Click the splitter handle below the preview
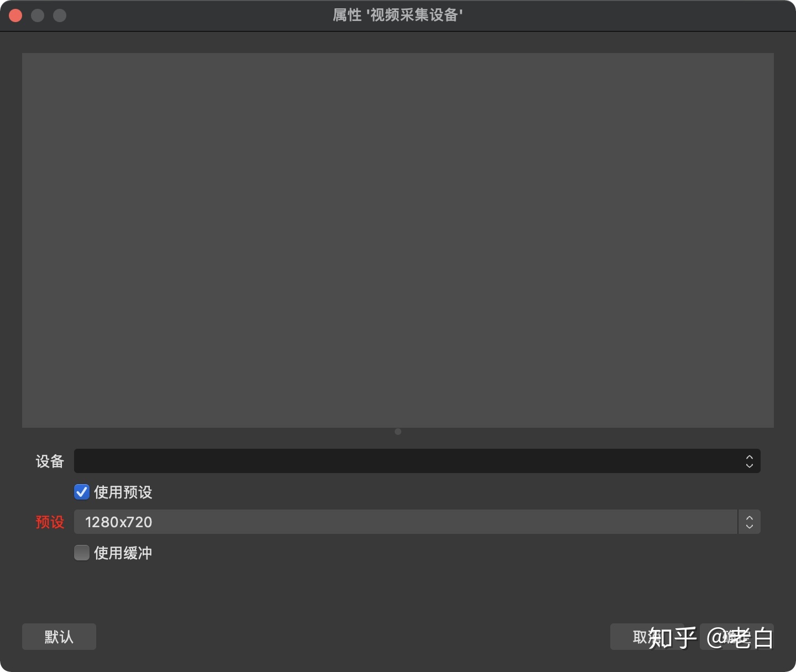The image size is (796, 672). (x=398, y=432)
